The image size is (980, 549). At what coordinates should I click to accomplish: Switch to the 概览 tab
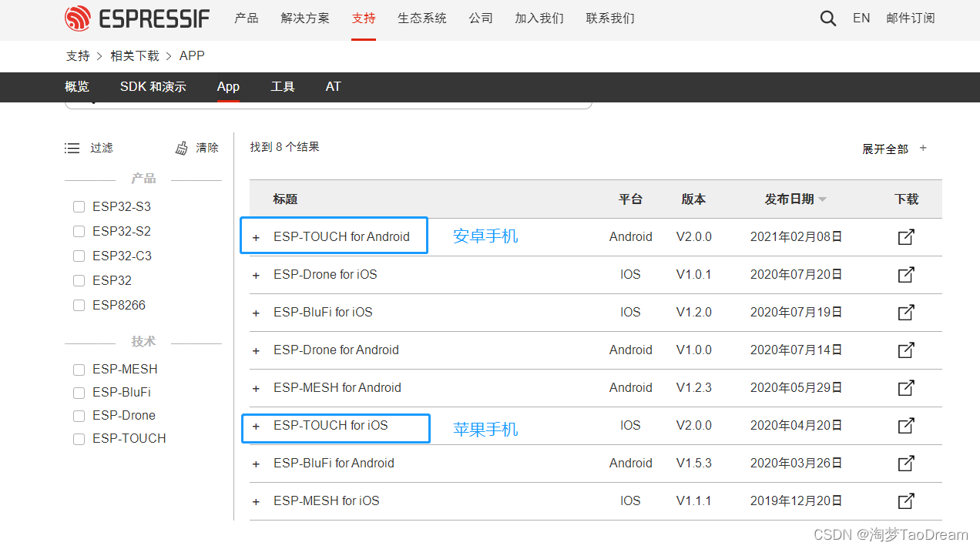77,87
